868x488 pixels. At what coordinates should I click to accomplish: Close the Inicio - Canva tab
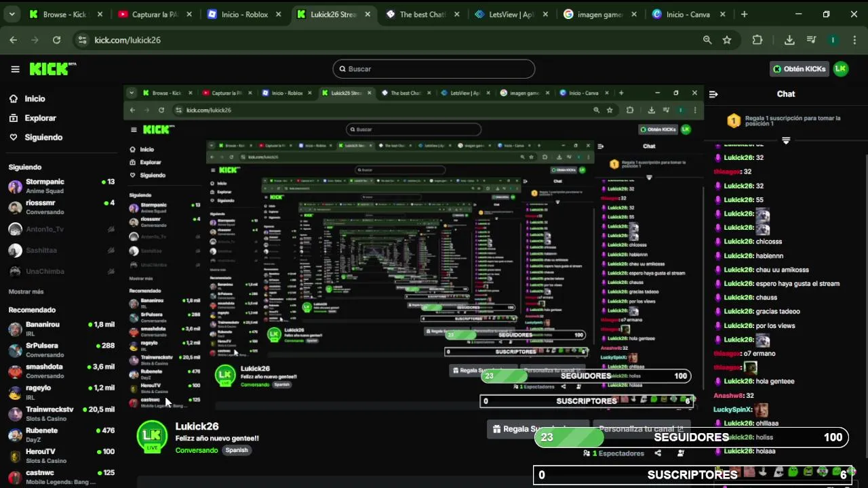tap(723, 14)
